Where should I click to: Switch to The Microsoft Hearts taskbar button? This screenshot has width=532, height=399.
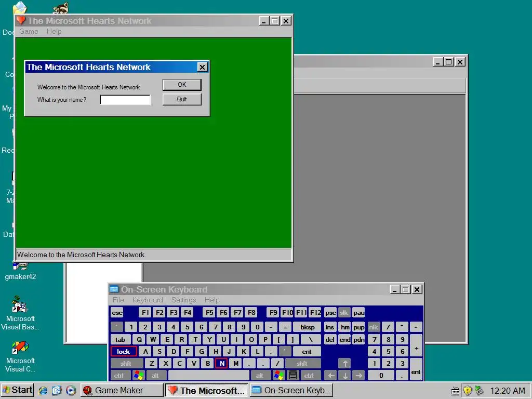tap(207, 390)
